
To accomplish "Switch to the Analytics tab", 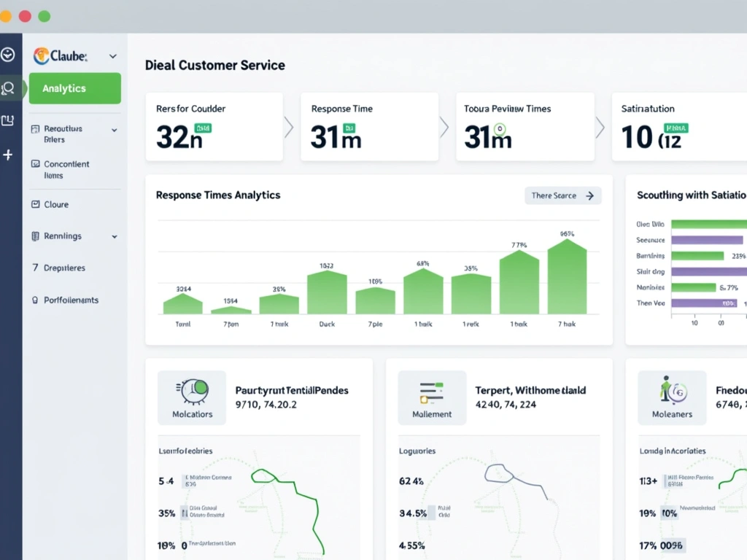I will point(74,88).
